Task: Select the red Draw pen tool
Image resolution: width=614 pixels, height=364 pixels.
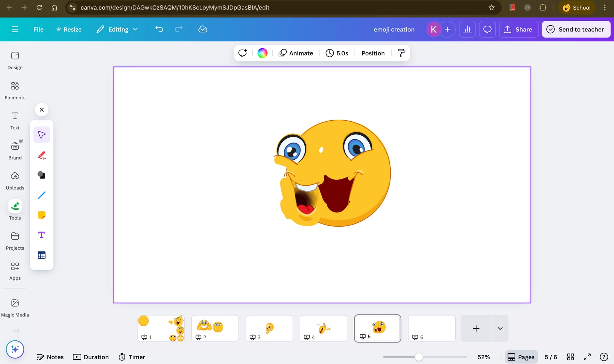Action: (x=42, y=155)
